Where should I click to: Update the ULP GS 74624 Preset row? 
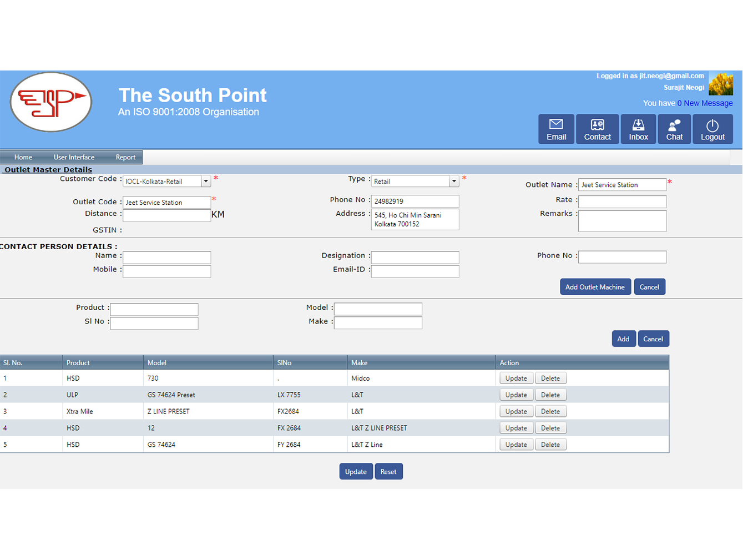point(516,395)
